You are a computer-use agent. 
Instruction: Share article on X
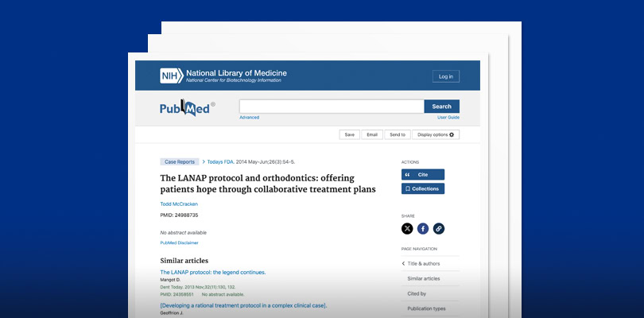coord(407,229)
